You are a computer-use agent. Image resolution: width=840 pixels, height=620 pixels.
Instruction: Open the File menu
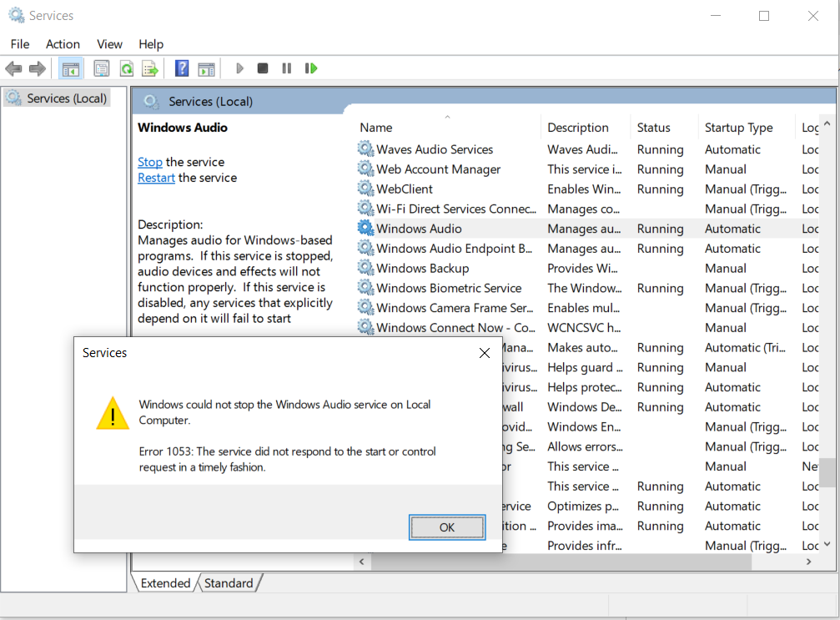pos(20,44)
